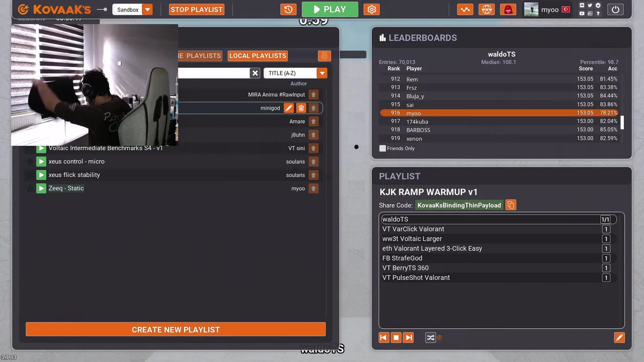This screenshot has width=644, height=362.
Task: Switch to the Local Playlists tab
Action: pos(258,56)
